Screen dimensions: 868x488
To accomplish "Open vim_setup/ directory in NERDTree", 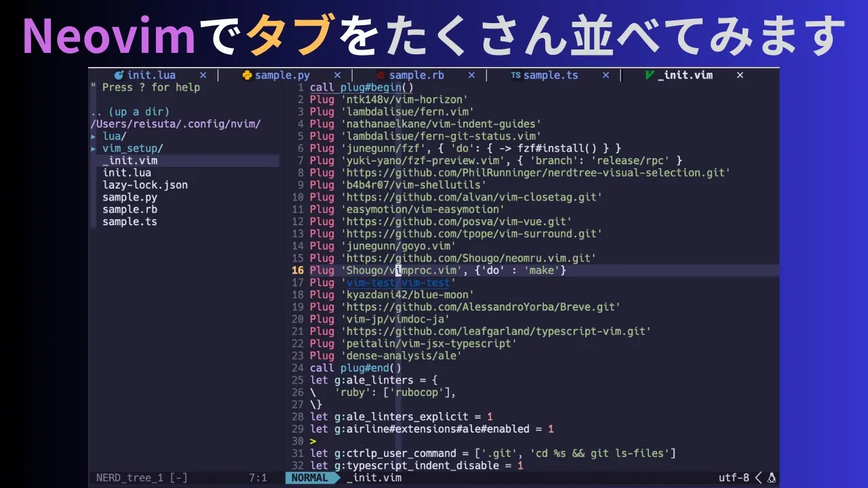I will click(x=133, y=148).
